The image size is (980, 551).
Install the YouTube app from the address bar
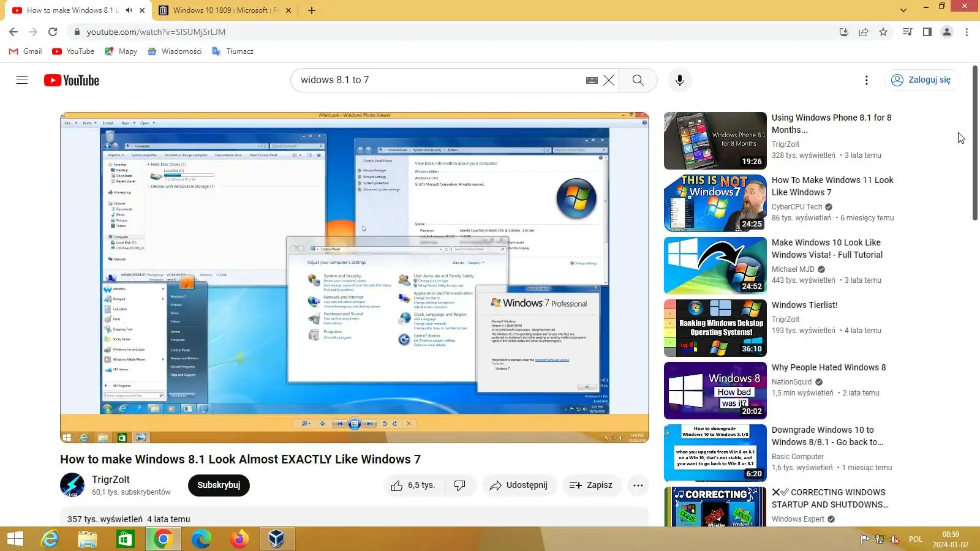844,32
